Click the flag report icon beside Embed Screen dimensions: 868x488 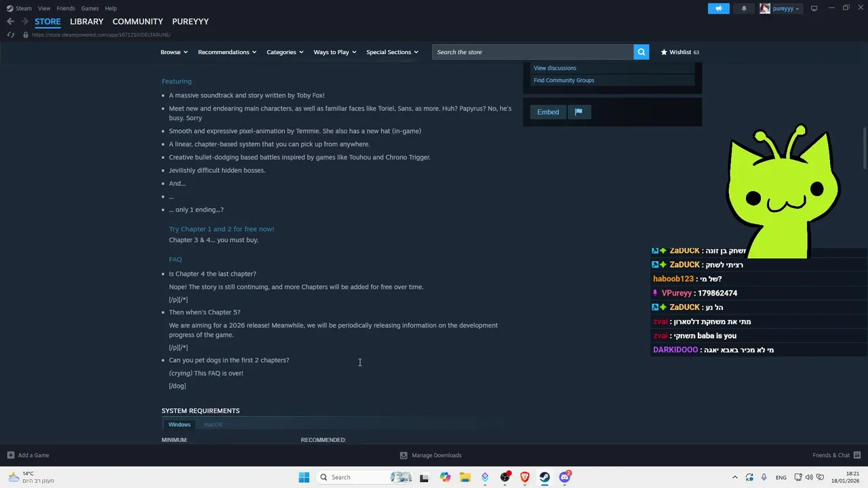578,112
